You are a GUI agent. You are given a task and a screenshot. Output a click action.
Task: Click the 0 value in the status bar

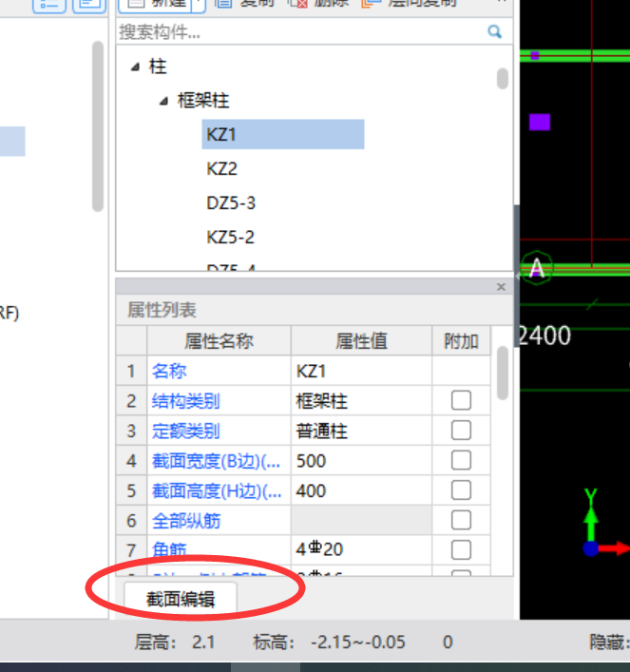pyautogui.click(x=448, y=642)
